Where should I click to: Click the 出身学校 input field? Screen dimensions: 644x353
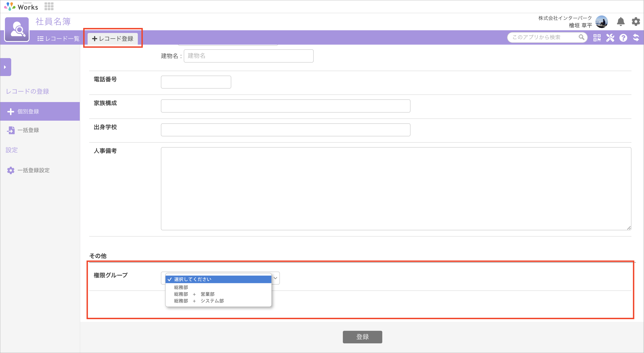coord(285,130)
